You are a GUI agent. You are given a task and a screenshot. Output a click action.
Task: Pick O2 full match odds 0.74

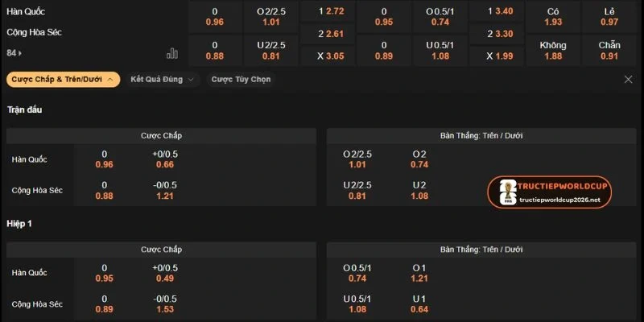(419, 159)
